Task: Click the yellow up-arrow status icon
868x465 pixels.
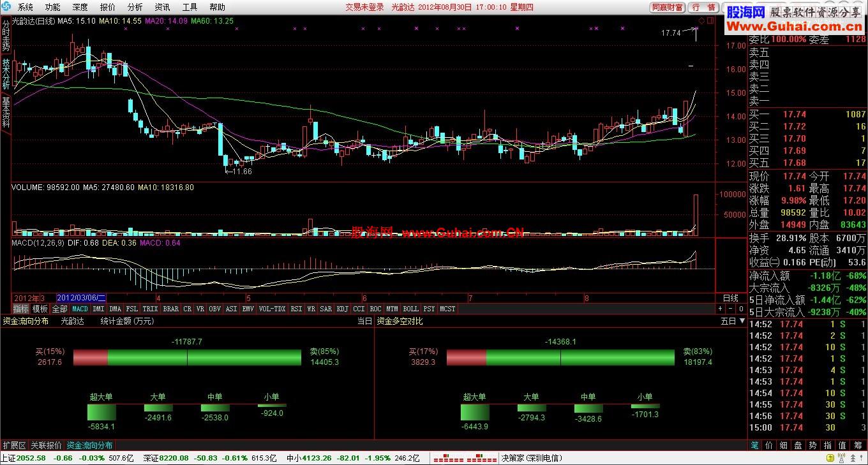Action: pyautogui.click(x=830, y=457)
